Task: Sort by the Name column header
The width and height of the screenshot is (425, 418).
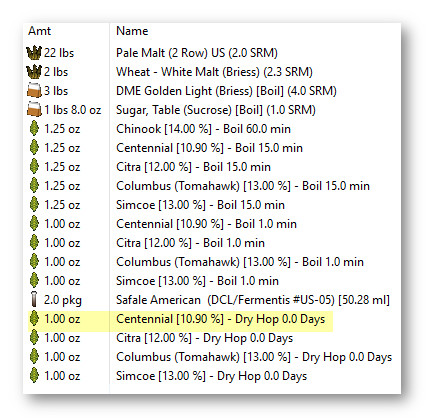Action: coord(132,31)
